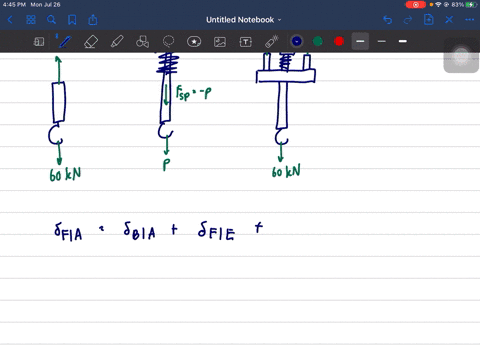This screenshot has height=360, width=480.
Task: Close the editing toolbar with X
Action: (449, 20)
